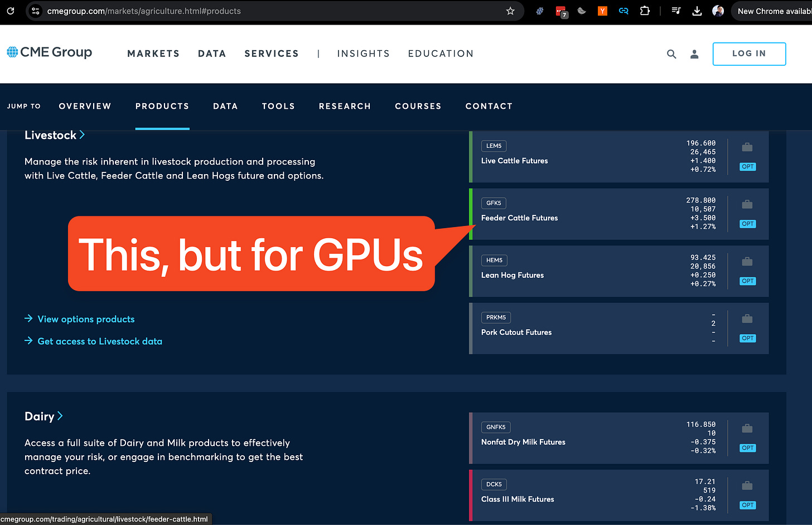Viewport: 812px width, 525px height.
Task: Click briefcase icon for Lean Hog Futures
Action: click(x=747, y=262)
